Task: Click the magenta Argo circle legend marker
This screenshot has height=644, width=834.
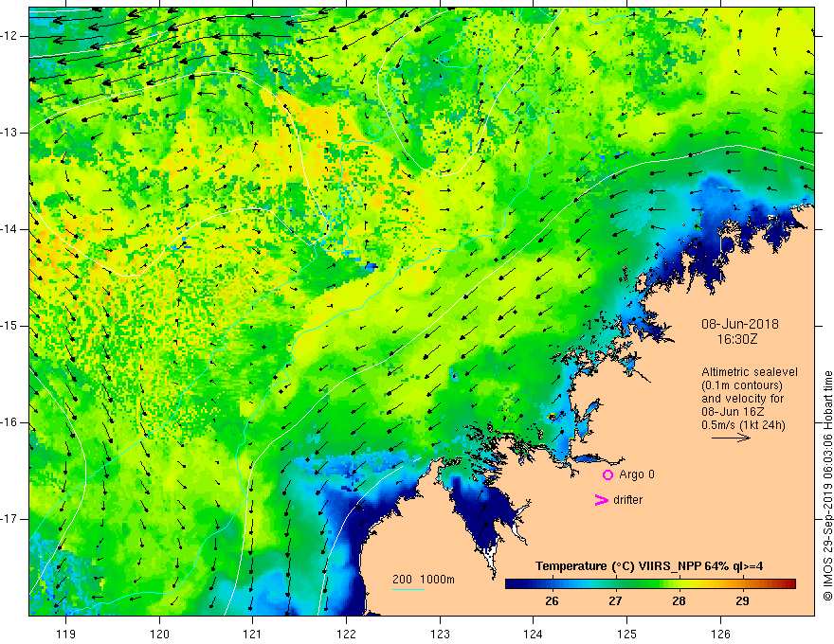Action: 607,475
